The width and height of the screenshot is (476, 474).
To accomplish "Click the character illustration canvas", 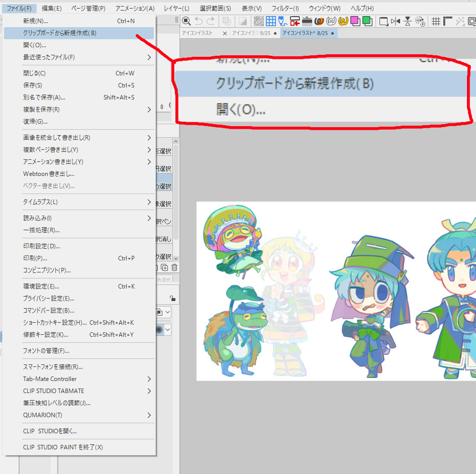I will (x=336, y=291).
